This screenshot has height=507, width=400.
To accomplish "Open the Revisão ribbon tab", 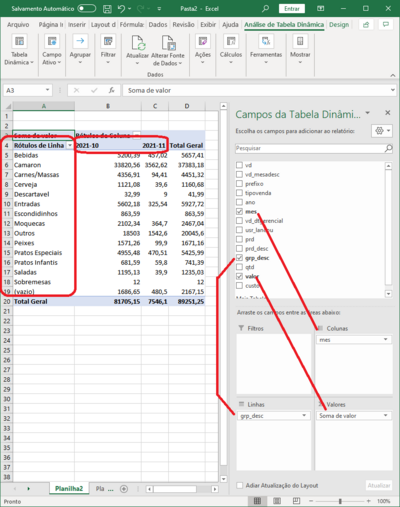I will pos(183,25).
